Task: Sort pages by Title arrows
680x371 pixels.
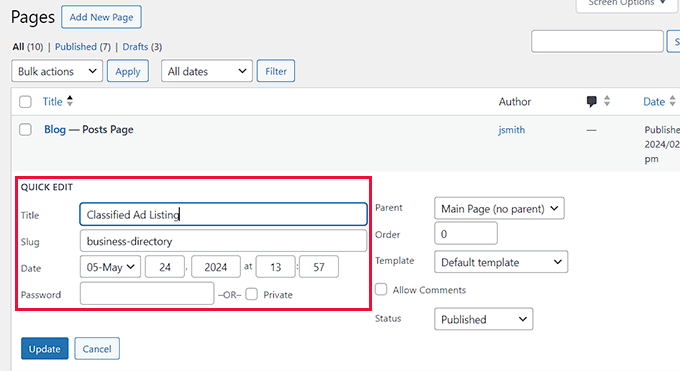Action: pos(70,101)
